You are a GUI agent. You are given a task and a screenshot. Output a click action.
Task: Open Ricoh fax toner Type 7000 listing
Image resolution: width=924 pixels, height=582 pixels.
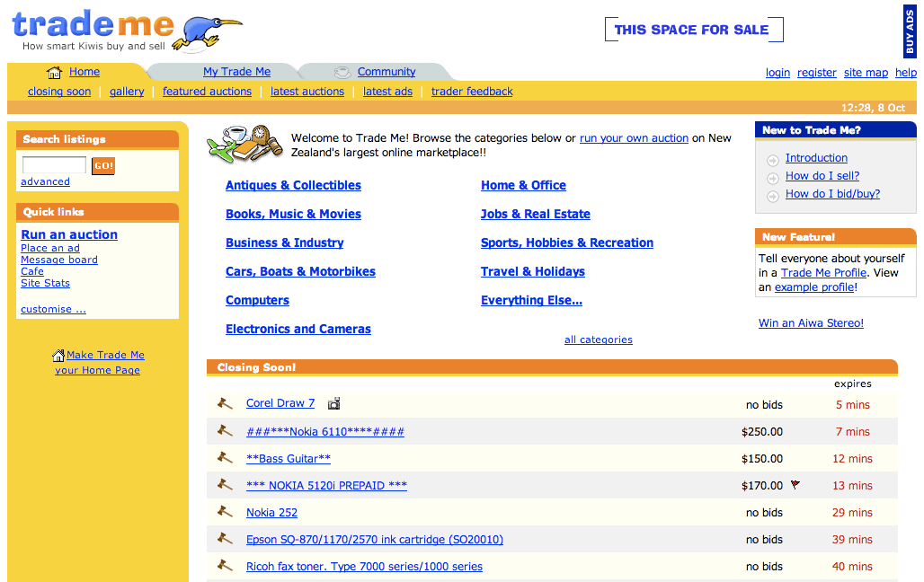(364, 566)
